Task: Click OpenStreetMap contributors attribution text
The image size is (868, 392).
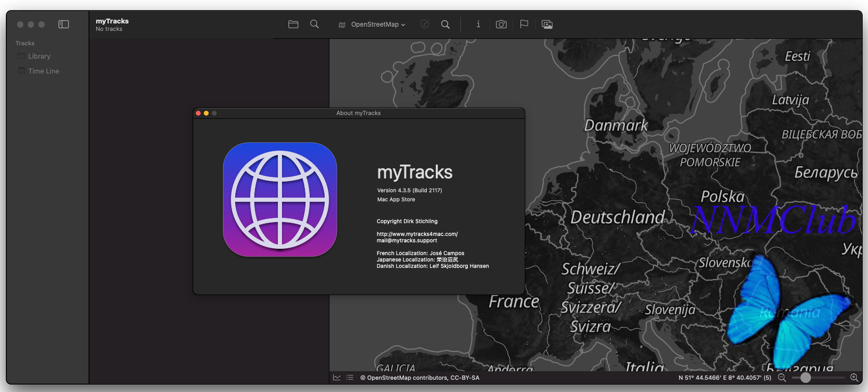Action: click(x=420, y=378)
